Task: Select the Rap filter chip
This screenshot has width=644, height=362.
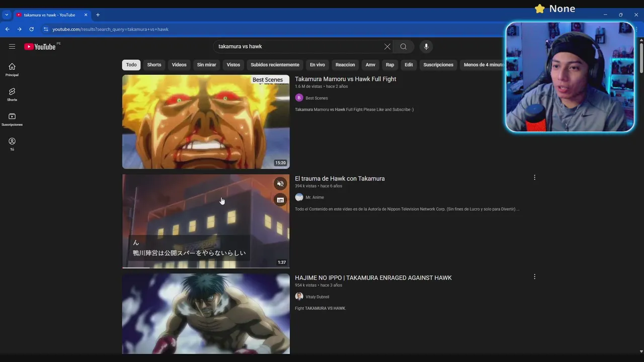Action: [x=390, y=65]
